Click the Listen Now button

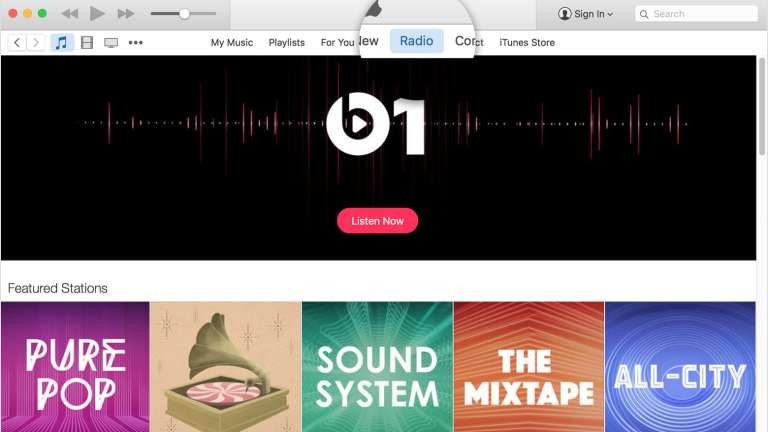377,221
